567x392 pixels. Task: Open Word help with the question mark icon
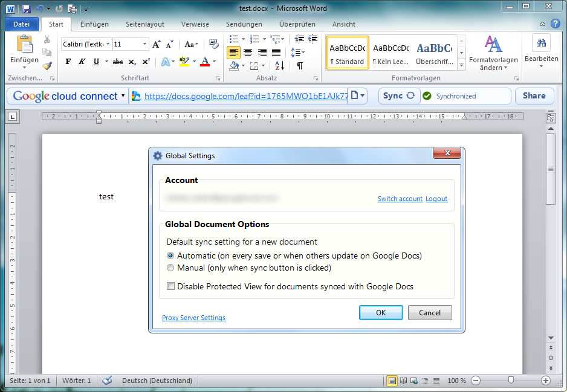[x=556, y=24]
